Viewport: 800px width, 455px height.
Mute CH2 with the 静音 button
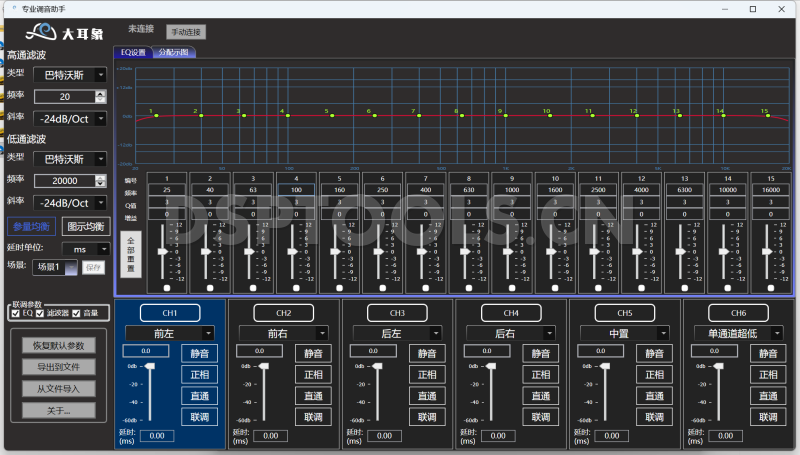[x=312, y=353]
